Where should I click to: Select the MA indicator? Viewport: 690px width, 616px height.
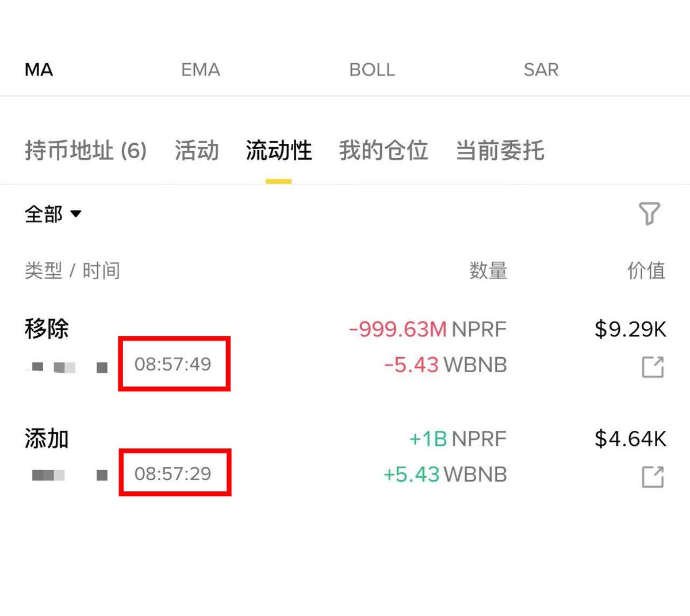pos(38,70)
